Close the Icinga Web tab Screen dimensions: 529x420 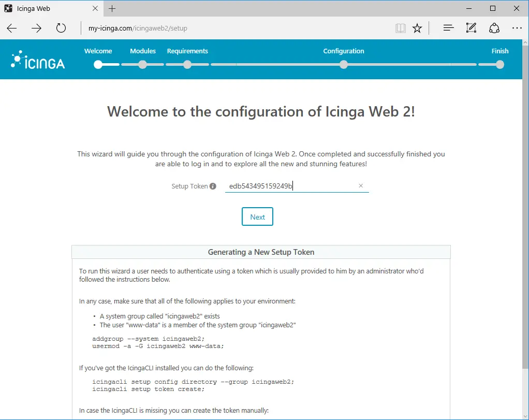click(95, 8)
